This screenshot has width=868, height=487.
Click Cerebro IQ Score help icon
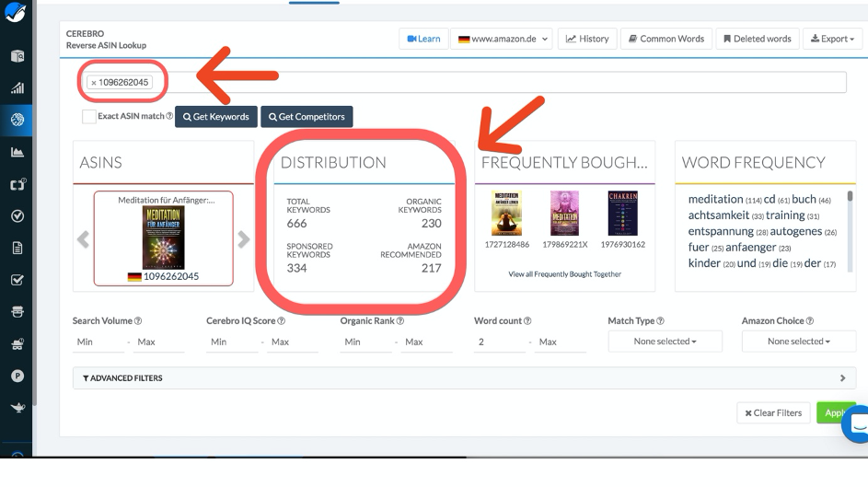point(282,321)
